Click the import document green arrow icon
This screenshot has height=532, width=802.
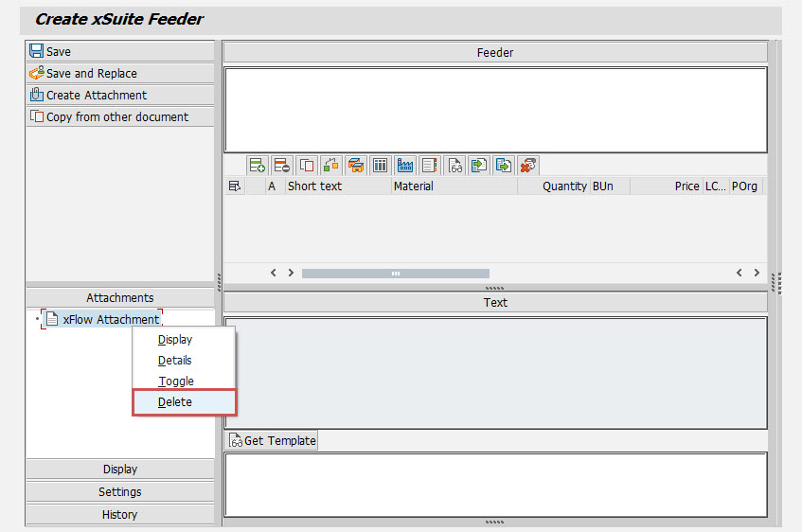point(479,166)
